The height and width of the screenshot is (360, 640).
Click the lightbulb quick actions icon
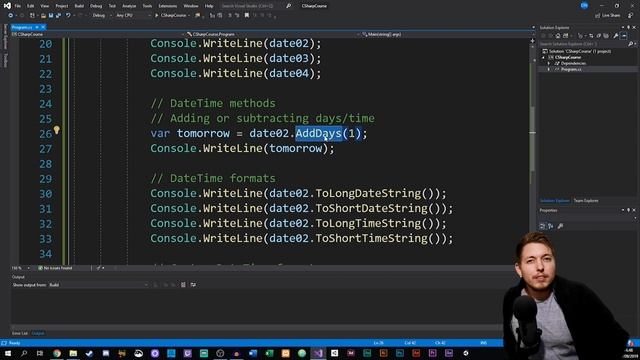tap(56, 130)
